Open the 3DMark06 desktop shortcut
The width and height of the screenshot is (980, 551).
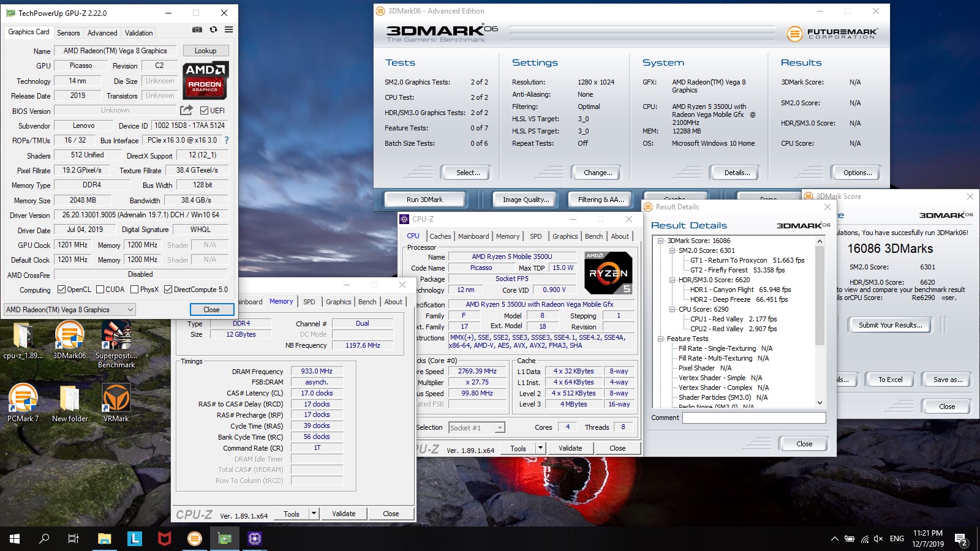click(x=69, y=340)
